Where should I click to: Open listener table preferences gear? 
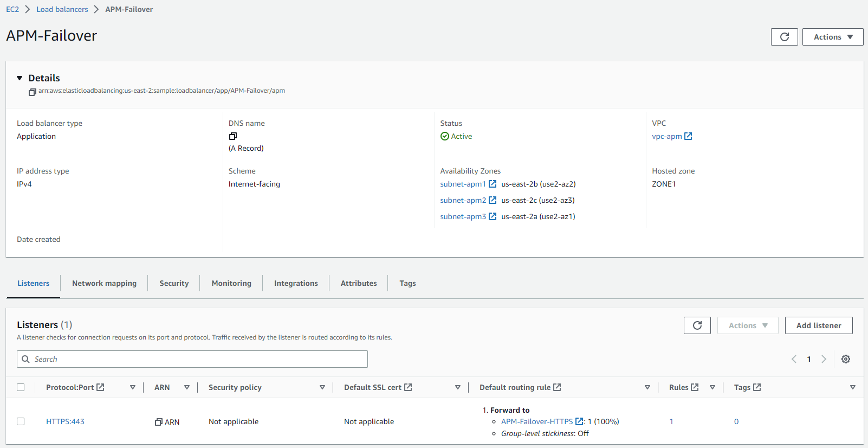click(845, 359)
